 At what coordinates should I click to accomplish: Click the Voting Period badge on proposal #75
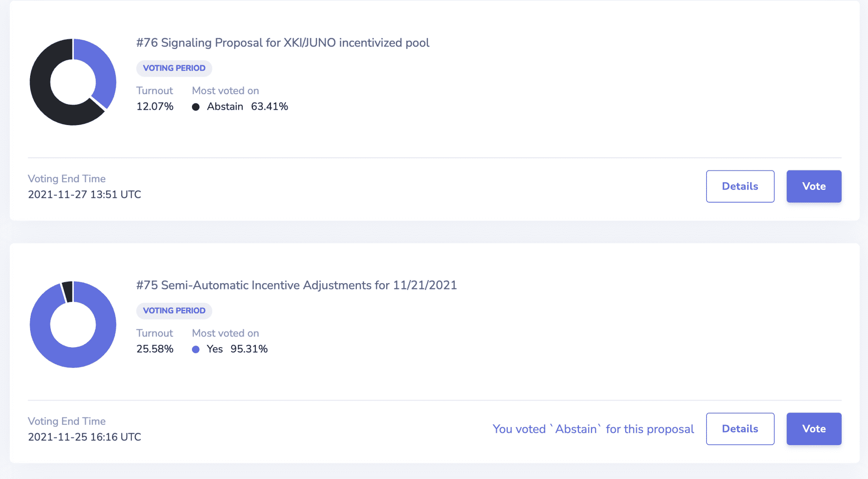[x=174, y=311]
